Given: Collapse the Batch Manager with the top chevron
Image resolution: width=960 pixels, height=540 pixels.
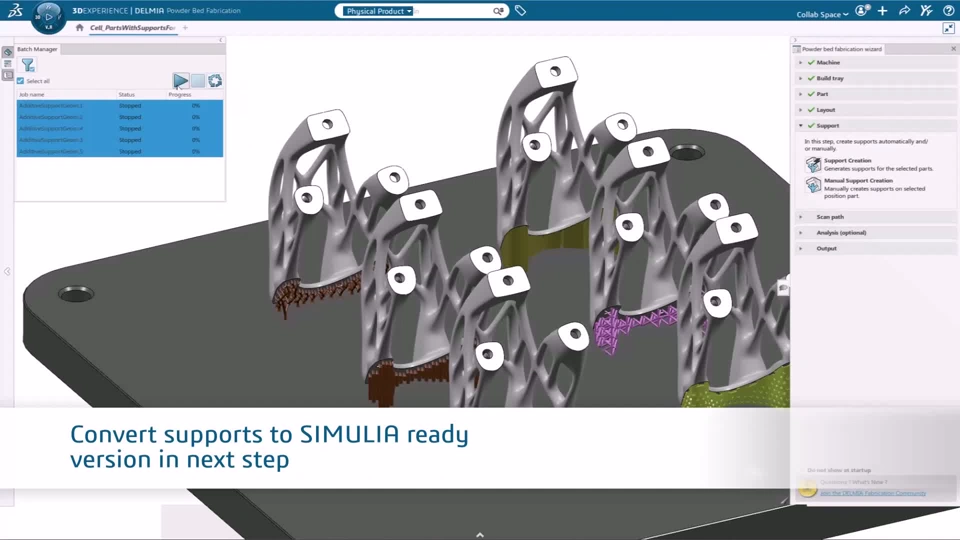Looking at the screenshot, I should click(x=221, y=40).
